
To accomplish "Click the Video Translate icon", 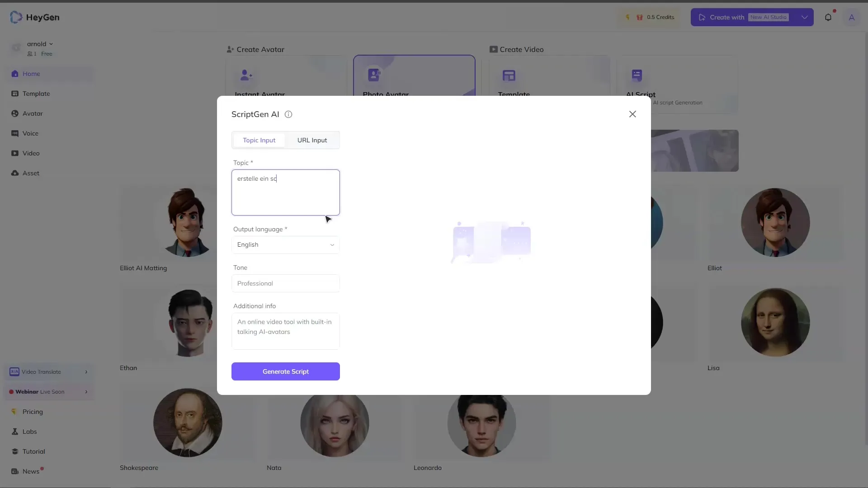I will click(13, 372).
